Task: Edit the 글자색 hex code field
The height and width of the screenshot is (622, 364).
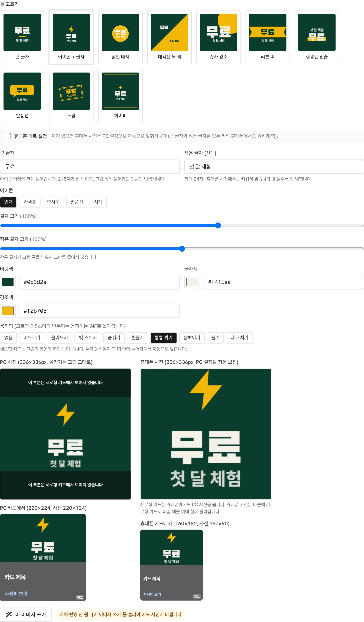Action: pyautogui.click(x=283, y=282)
